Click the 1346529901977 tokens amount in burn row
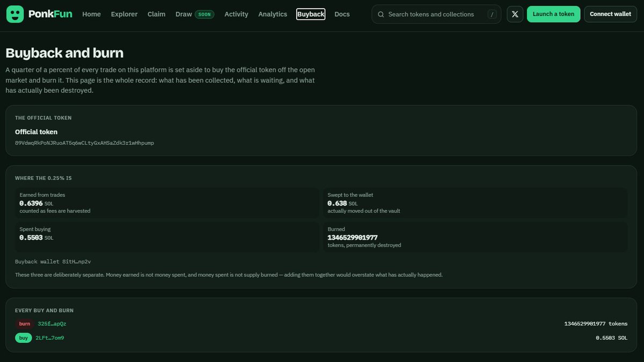The height and width of the screenshot is (362, 644). point(596,324)
